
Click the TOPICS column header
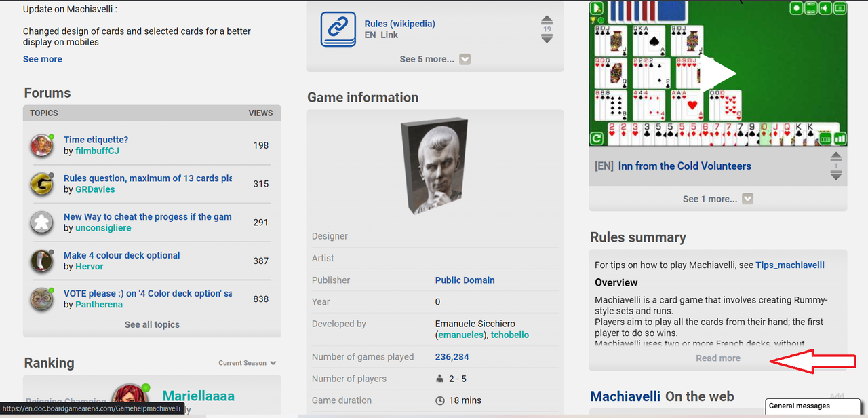[44, 113]
